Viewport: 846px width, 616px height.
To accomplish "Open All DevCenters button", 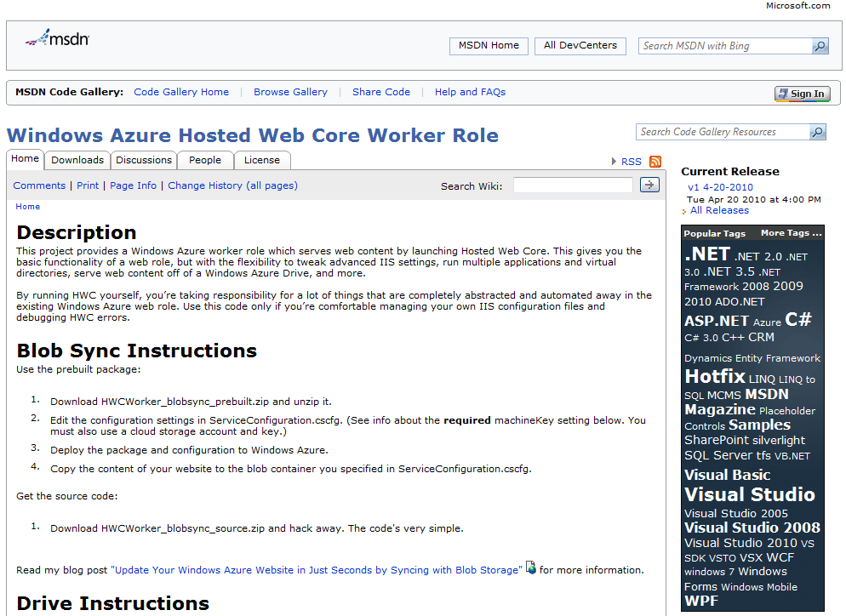I will 580,46.
